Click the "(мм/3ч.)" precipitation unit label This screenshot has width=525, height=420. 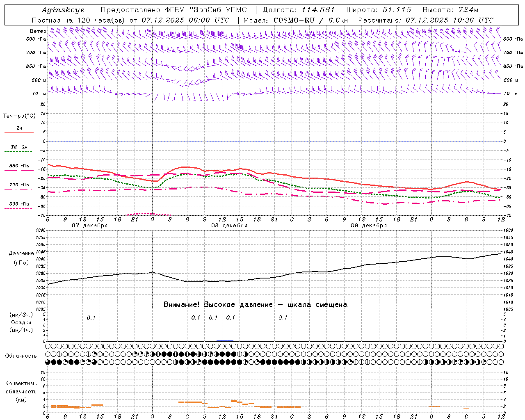click(21, 315)
